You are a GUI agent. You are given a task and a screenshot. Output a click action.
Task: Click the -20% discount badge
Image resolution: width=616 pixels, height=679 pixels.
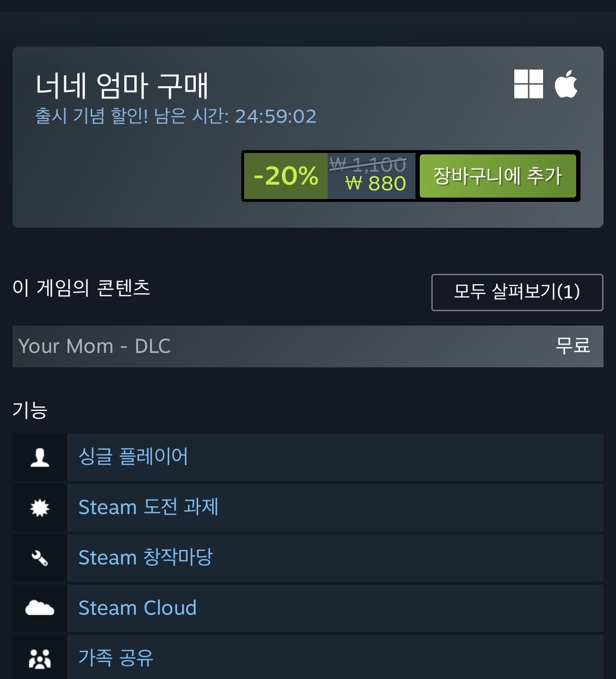[286, 176]
